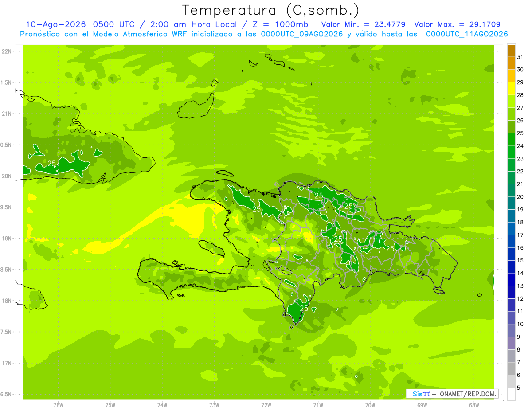Pick the legend color band between 20 and 21
This screenshot has width=532, height=411.
pos(511,191)
